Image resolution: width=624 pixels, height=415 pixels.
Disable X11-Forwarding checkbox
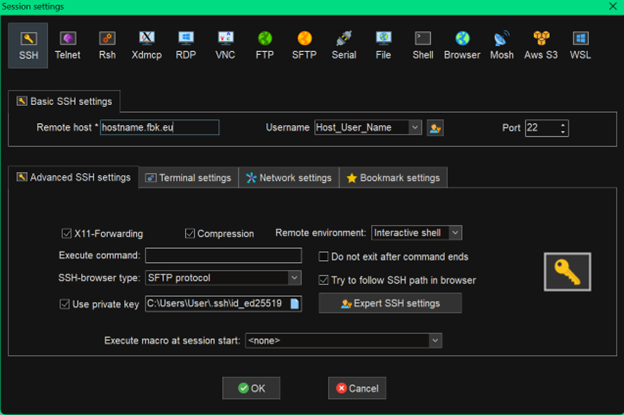68,233
